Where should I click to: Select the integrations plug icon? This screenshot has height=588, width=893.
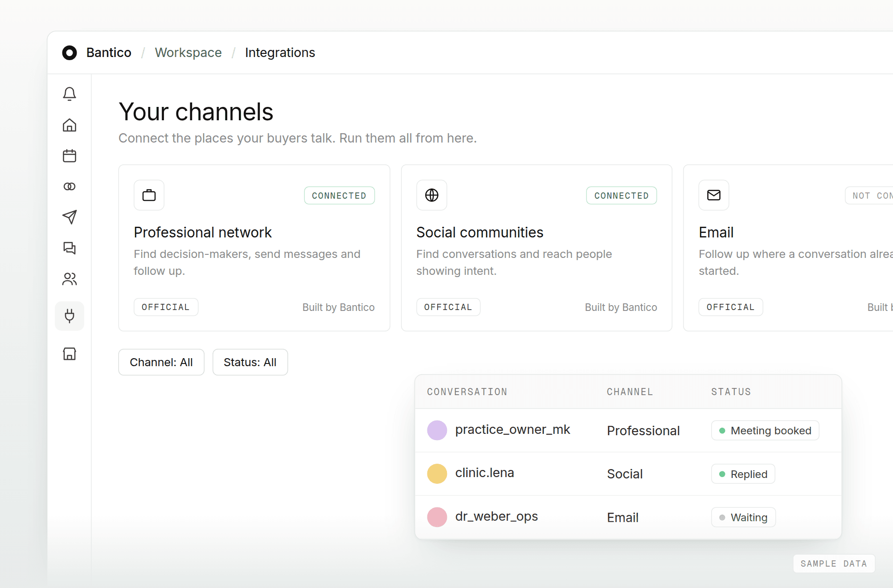pos(70,316)
